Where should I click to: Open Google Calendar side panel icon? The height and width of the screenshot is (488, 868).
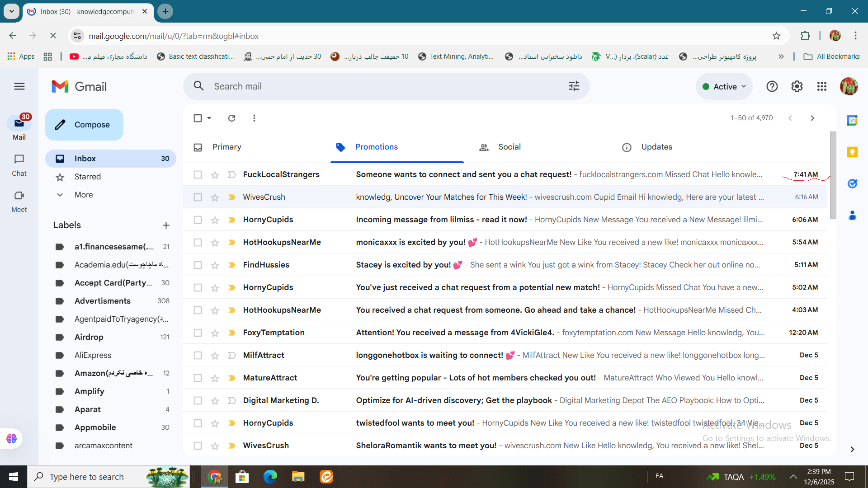[x=852, y=120]
